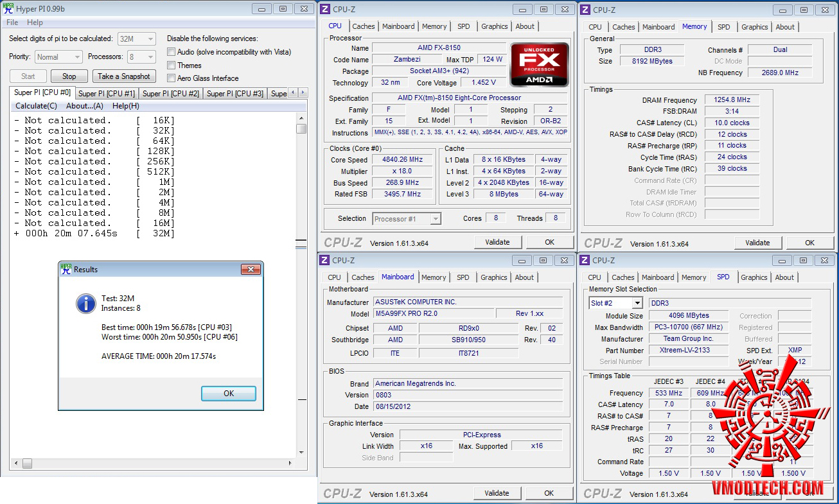Click the CPU-Z icon on the Memory-tab window title
The height and width of the screenshot is (504, 839).
[586, 10]
